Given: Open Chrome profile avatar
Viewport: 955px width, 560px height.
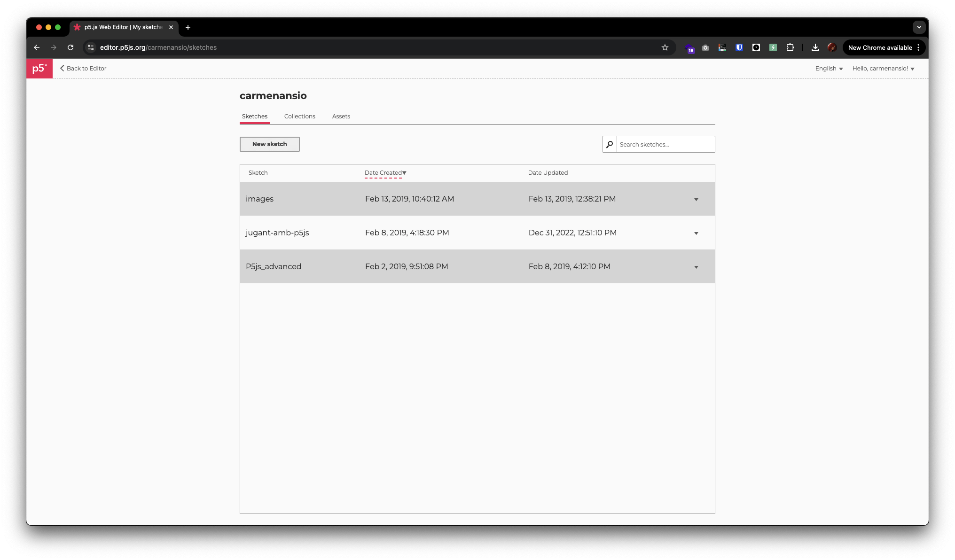Looking at the screenshot, I should tap(832, 47).
